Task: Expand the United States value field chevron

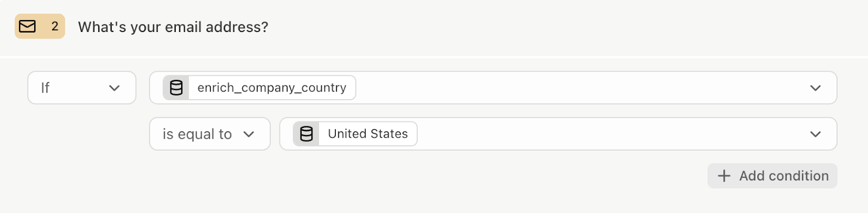Action: (815, 134)
